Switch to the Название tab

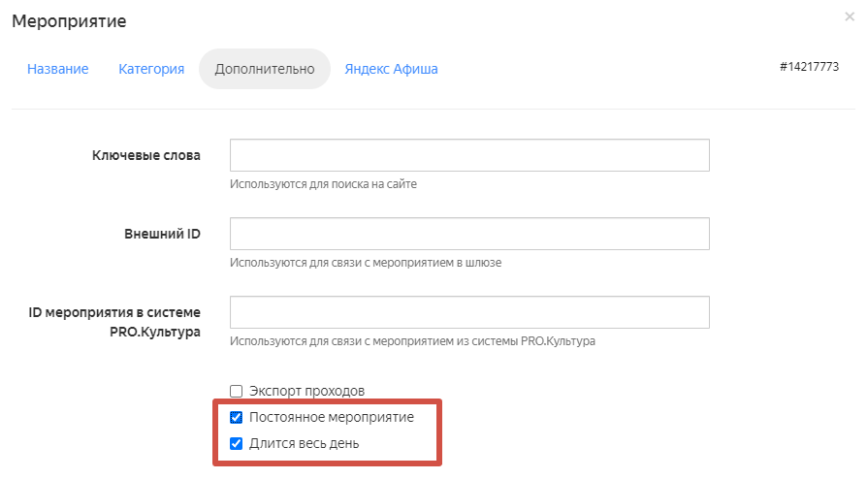[57, 69]
